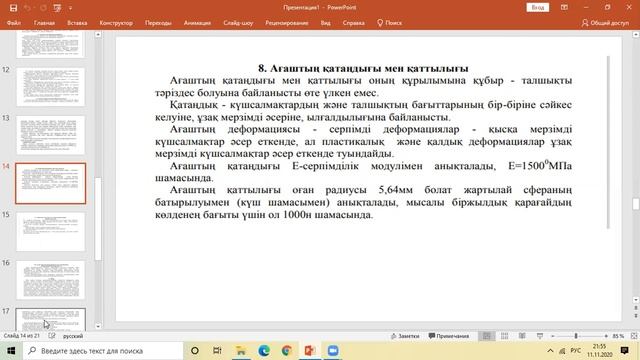Open Cortana circle icon on taskbar
The width and height of the screenshot is (640, 360).
tap(195, 351)
